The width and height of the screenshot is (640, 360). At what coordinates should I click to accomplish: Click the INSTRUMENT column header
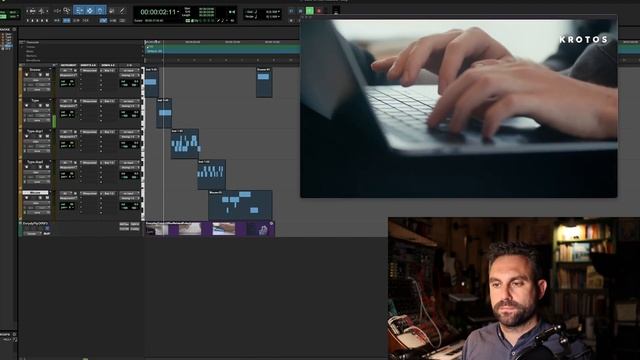[68, 65]
